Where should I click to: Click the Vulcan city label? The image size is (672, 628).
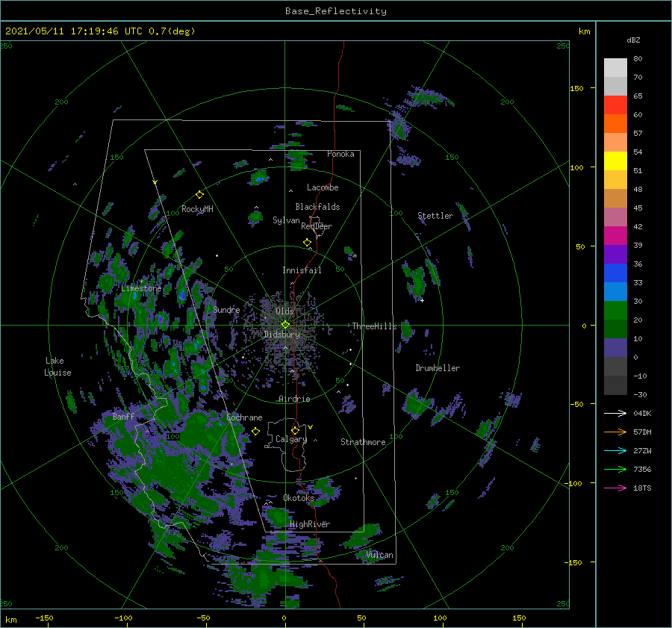(x=379, y=555)
